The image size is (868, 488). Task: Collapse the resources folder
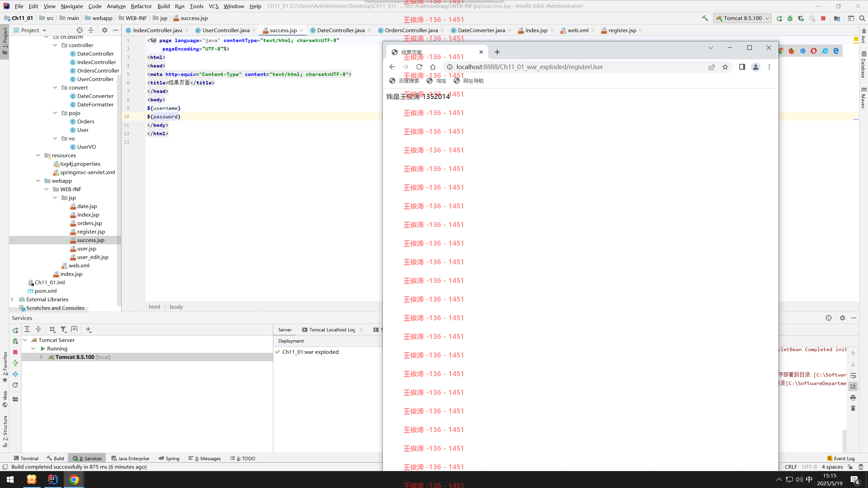tap(38, 155)
